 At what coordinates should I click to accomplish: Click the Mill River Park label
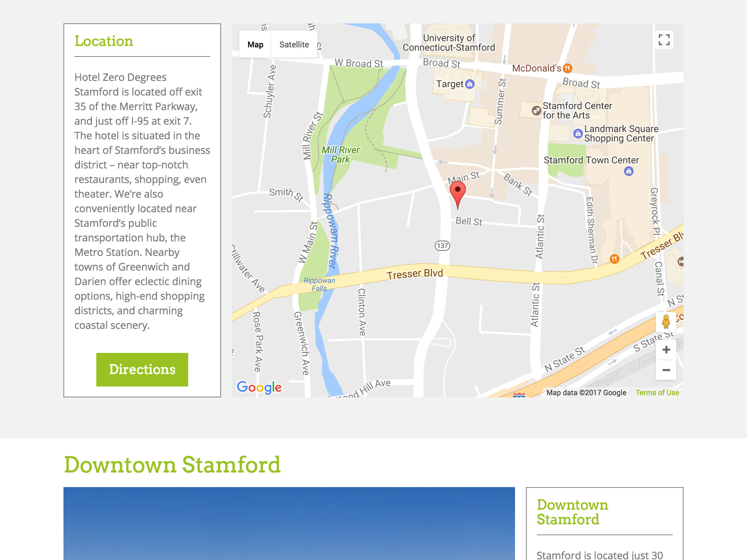pyautogui.click(x=340, y=155)
